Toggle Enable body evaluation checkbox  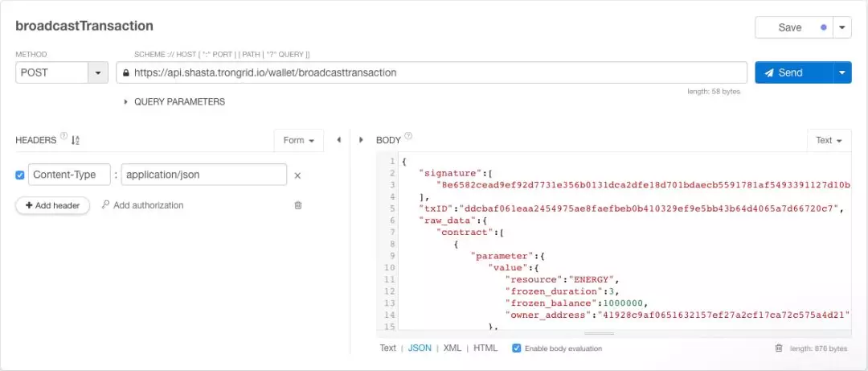(517, 348)
